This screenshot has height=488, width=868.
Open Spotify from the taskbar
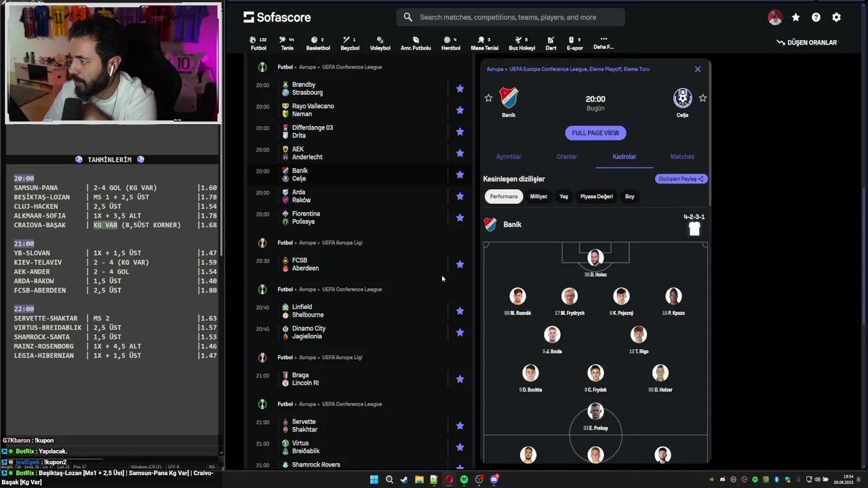tap(464, 480)
